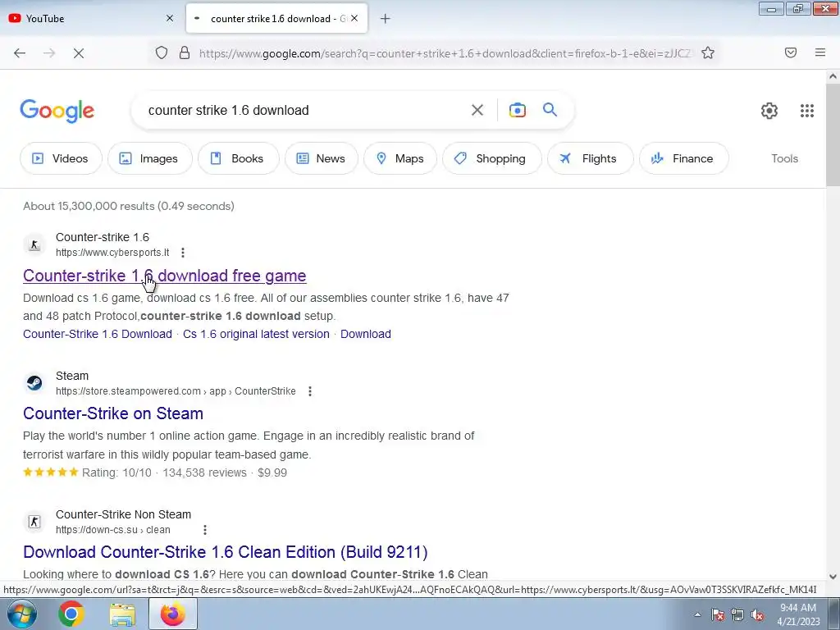Filter results by Images

point(149,158)
